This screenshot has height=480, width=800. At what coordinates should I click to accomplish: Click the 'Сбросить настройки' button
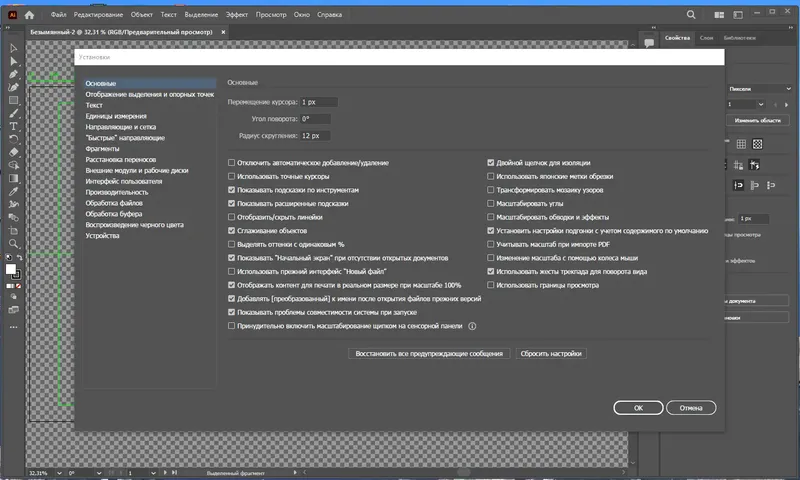coord(551,353)
